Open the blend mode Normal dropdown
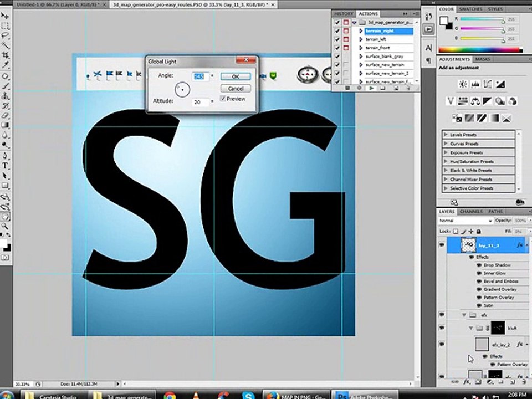The width and height of the screenshot is (532, 399). coord(465,221)
